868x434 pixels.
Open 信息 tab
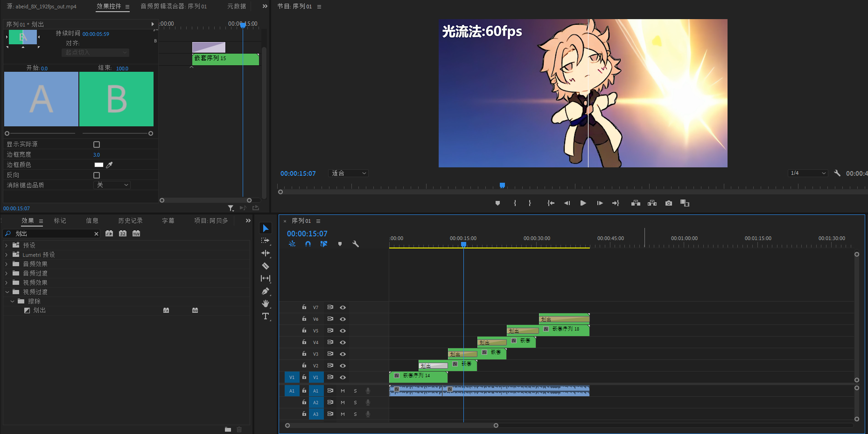[x=92, y=221]
